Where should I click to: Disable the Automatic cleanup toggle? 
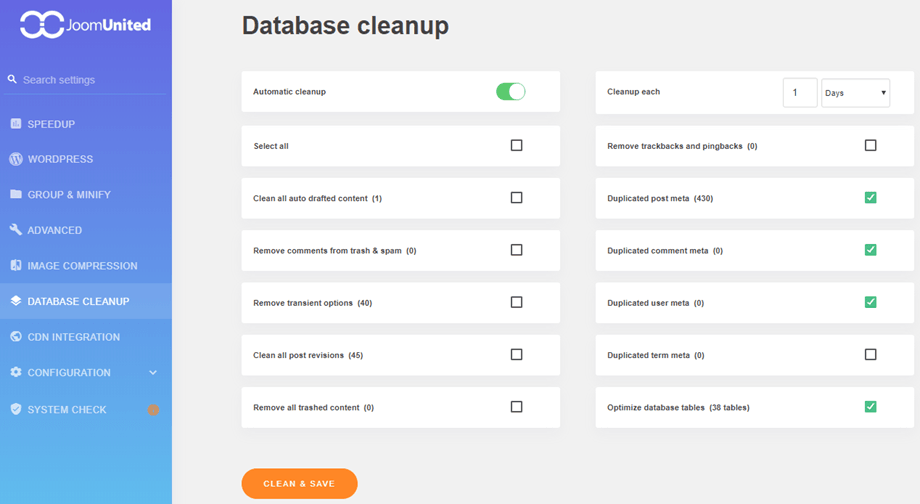(x=510, y=92)
